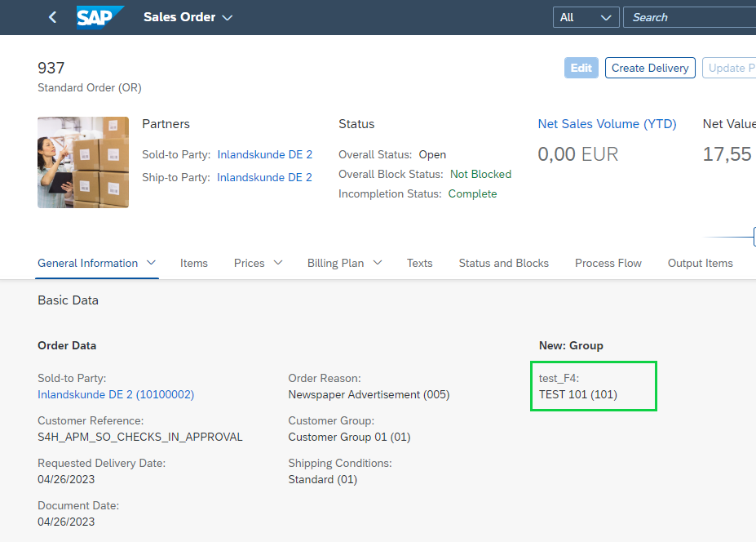Click the 0,00 EUR amount
Viewport: 756px width, 542px height.
pyautogui.click(x=578, y=154)
